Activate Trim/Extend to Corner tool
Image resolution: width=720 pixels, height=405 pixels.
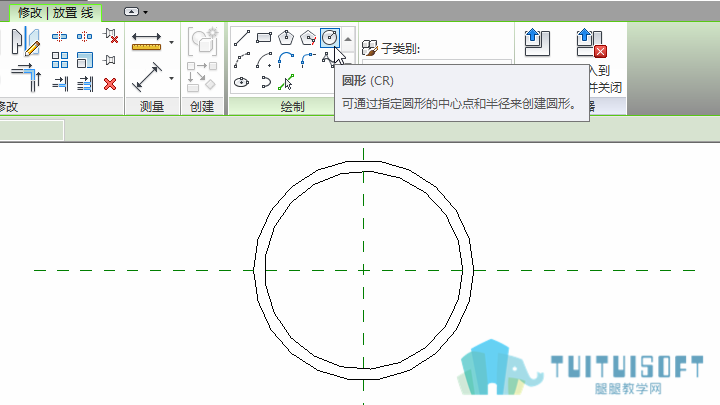[27, 76]
